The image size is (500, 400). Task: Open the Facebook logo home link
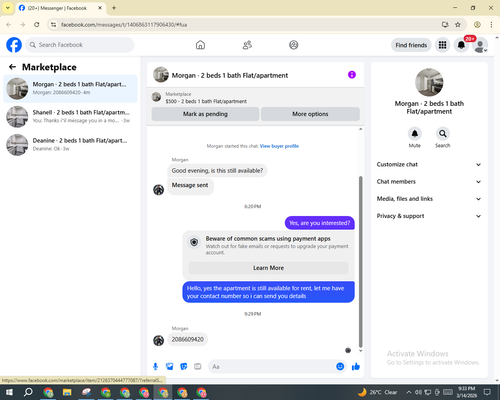14,45
